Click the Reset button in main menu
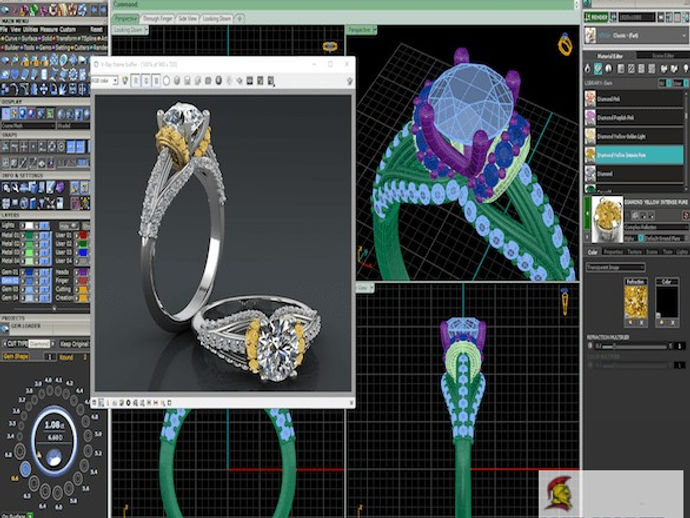 96,29
